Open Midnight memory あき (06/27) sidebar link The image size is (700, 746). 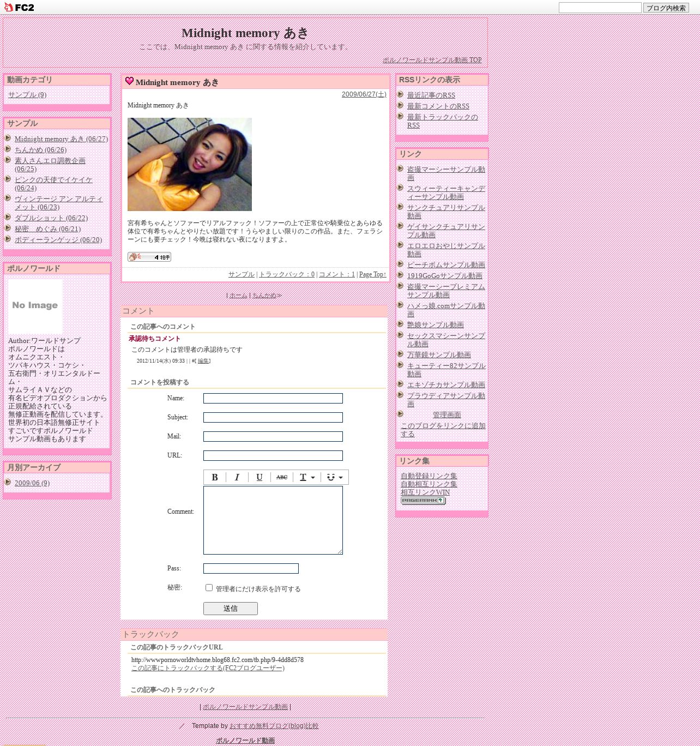coord(61,139)
